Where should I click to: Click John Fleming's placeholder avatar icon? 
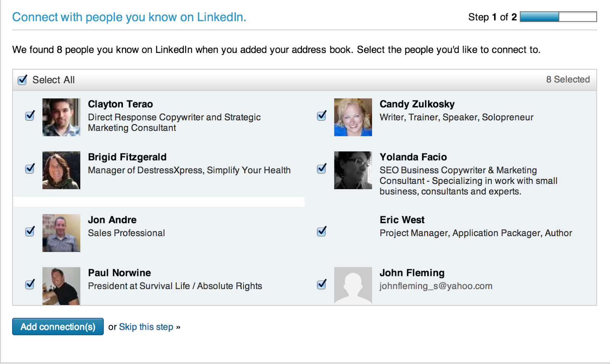pyautogui.click(x=353, y=286)
